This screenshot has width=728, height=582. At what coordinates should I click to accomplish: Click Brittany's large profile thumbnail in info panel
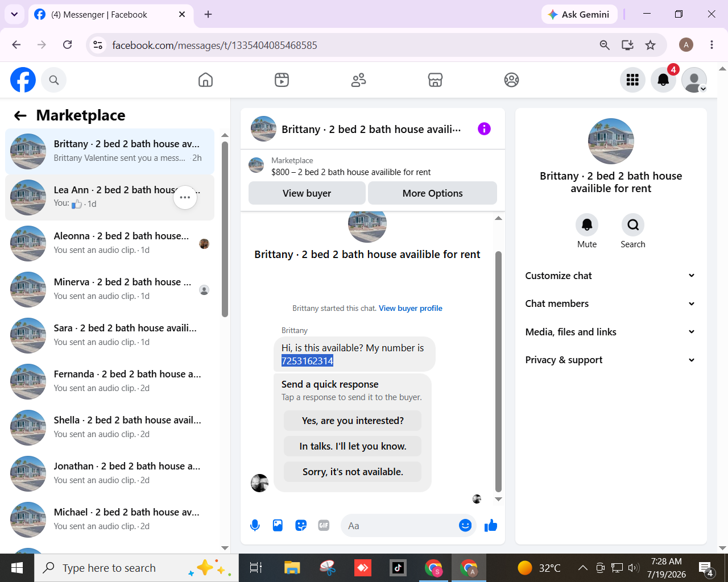[611, 141]
